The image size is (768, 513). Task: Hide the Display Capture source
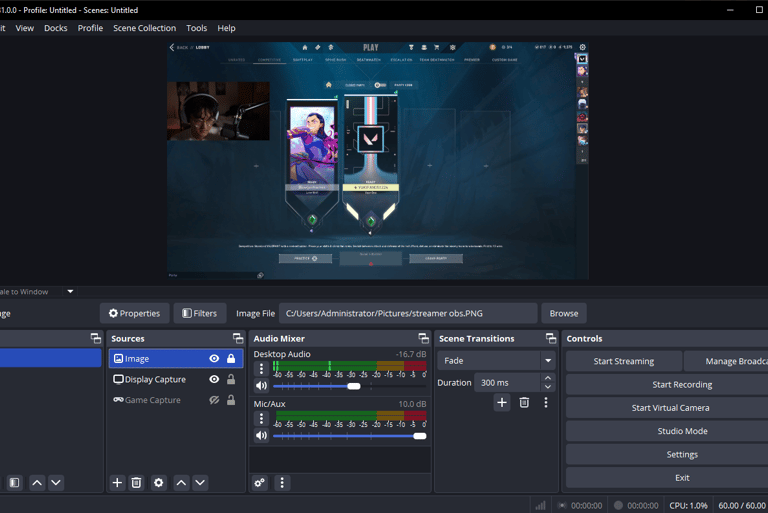214,379
